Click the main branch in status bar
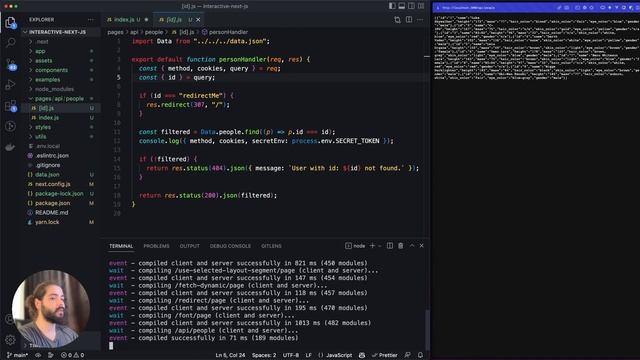 (x=17, y=355)
